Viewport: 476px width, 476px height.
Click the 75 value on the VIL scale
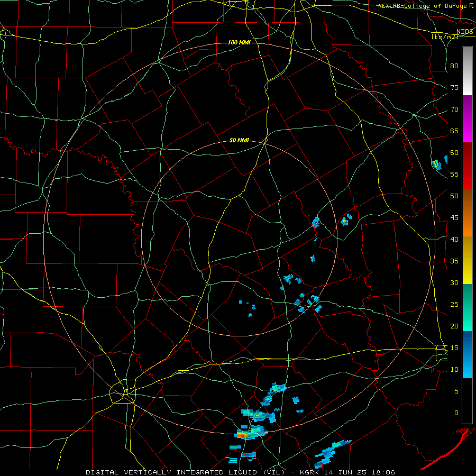point(454,88)
